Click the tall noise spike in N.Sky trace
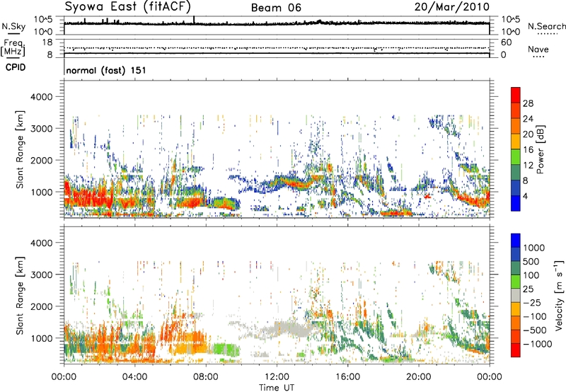The width and height of the screenshot is (566, 392). point(194,20)
